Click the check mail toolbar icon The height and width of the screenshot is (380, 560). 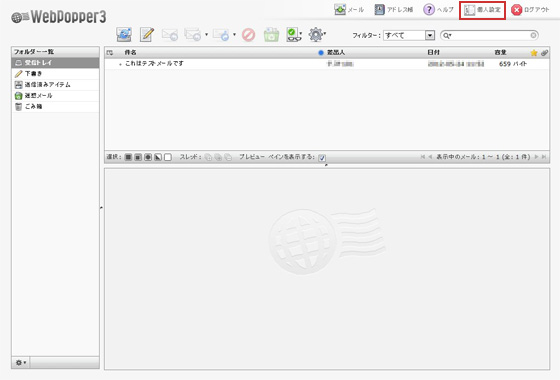[124, 35]
